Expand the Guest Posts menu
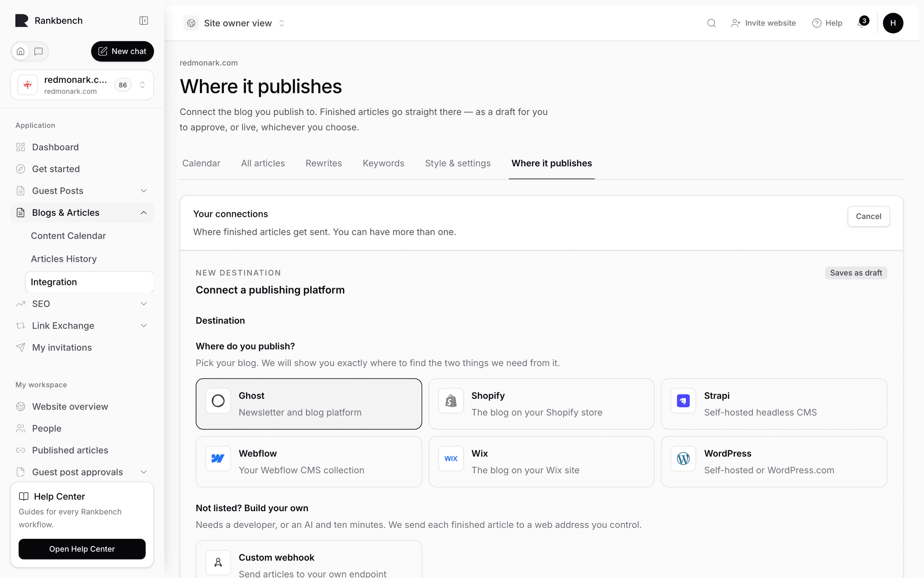The height and width of the screenshot is (578, 924). tap(82, 191)
